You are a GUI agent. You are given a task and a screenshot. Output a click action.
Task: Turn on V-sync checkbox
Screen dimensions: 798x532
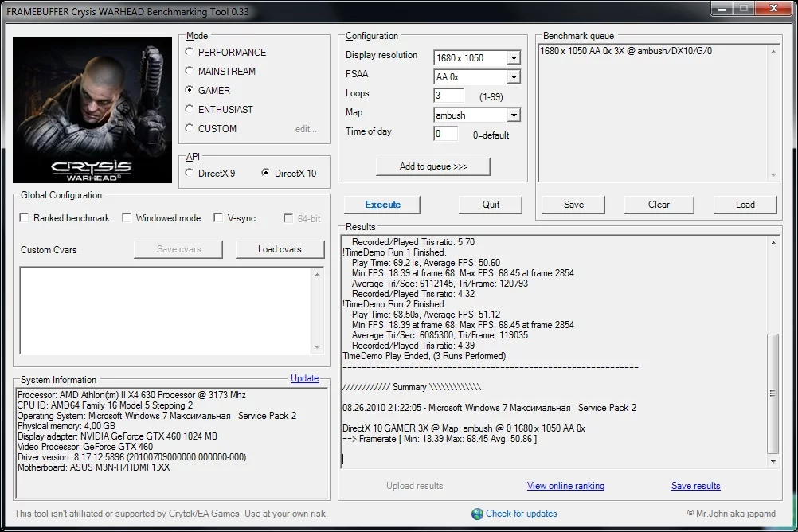(x=218, y=217)
